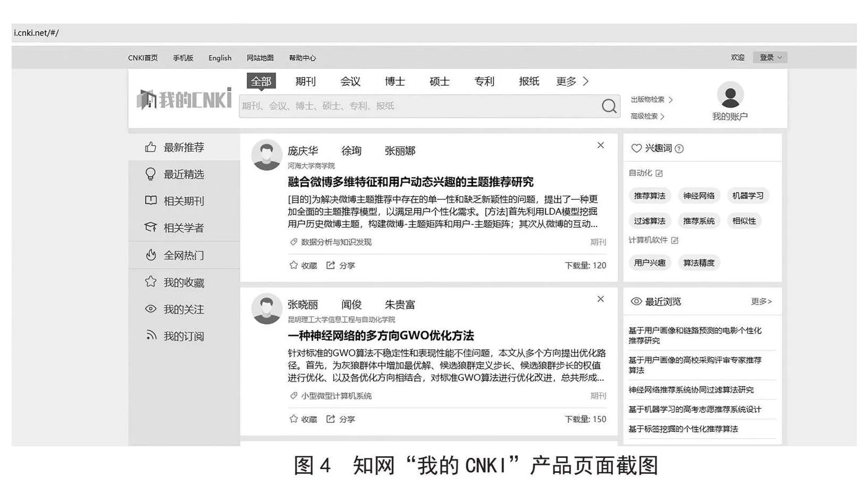The image size is (868, 493).
Task: Open 高级检索 arrow link
Action: pyautogui.click(x=647, y=116)
